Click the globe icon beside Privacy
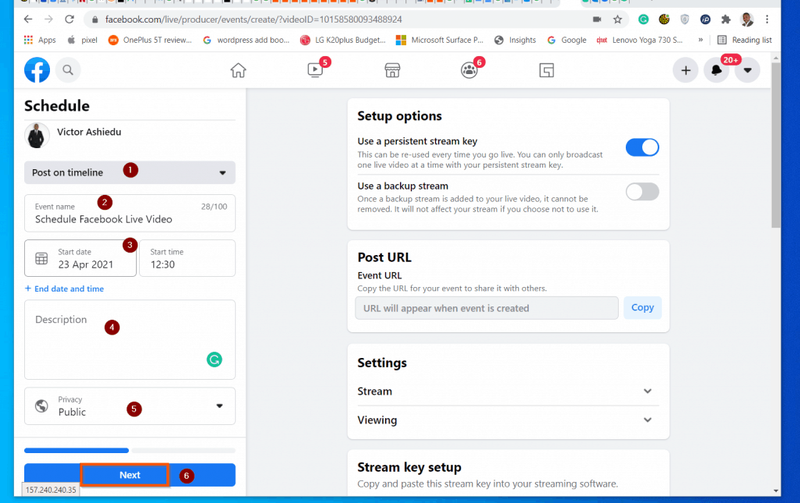Screen dimensions: 800x503 click(x=42, y=406)
